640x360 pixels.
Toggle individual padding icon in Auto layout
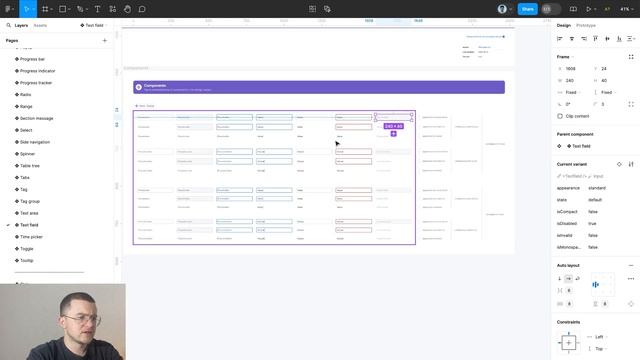631,304
